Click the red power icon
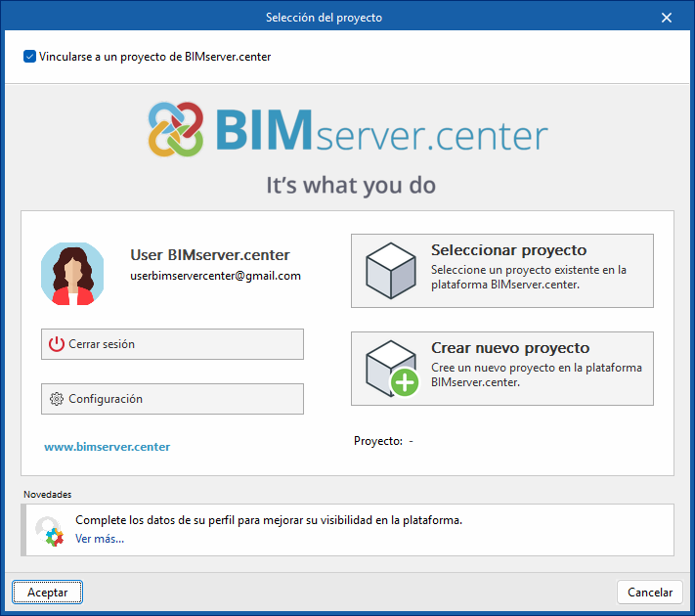The height and width of the screenshot is (616, 695). point(57,344)
